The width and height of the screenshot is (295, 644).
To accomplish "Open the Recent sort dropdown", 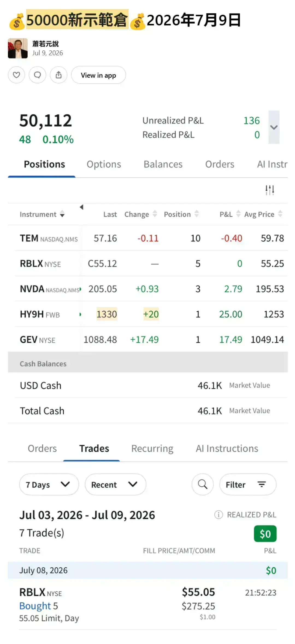I will click(x=115, y=484).
